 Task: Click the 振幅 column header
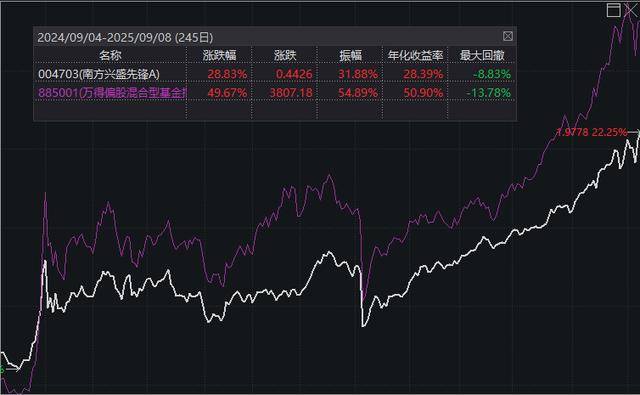[350, 55]
